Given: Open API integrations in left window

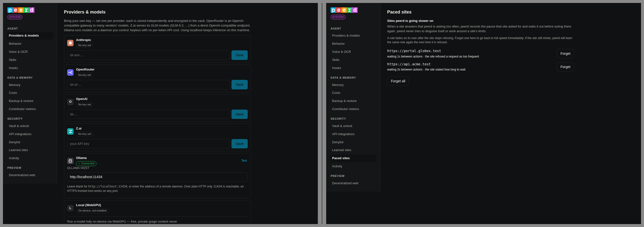Looking at the screenshot, I should tap(30, 134).
